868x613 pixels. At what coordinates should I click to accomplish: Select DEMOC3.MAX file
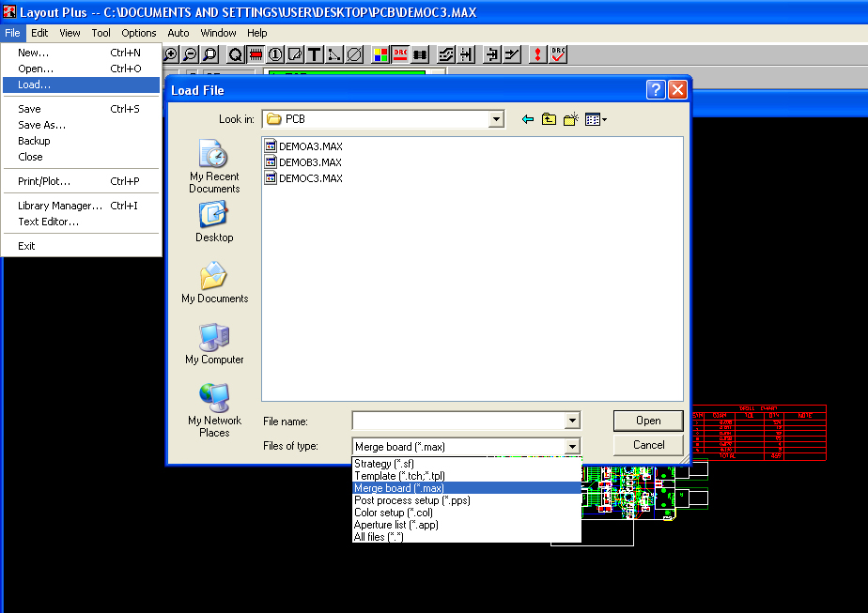(304, 178)
